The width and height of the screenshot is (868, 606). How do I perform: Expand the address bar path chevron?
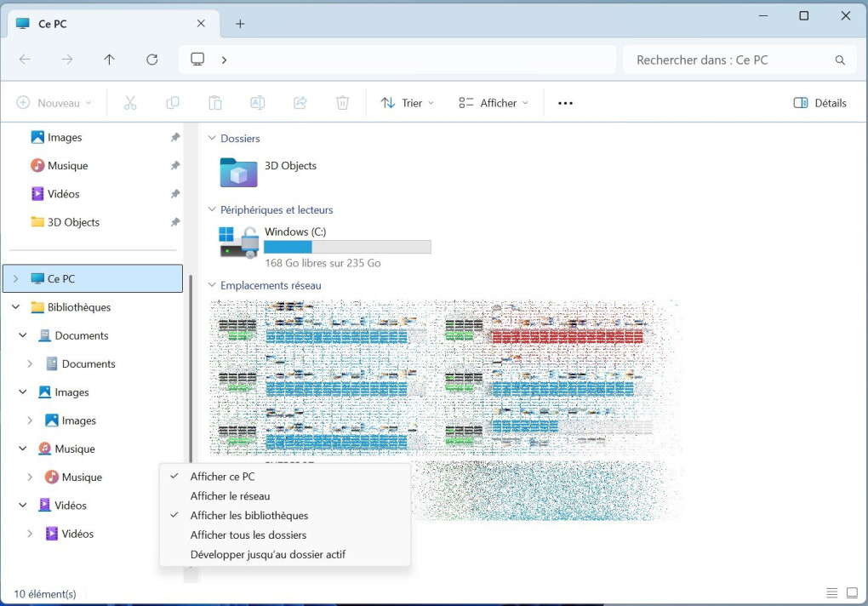pos(224,60)
